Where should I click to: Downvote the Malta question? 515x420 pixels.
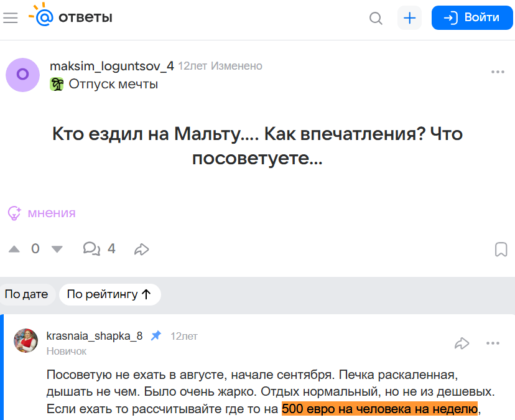point(57,250)
